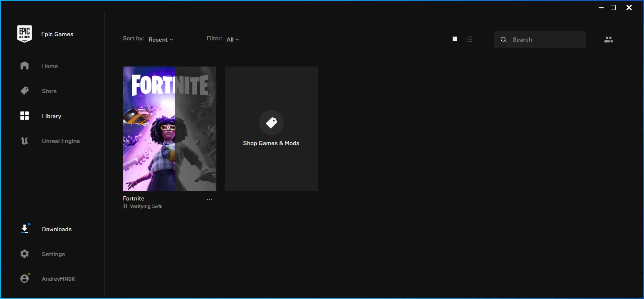The width and height of the screenshot is (644, 299).
Task: Click the Home house icon
Action: click(x=25, y=66)
